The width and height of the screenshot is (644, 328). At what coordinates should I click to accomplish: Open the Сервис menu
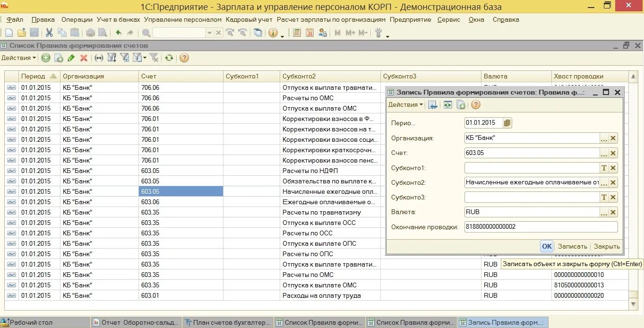(449, 19)
